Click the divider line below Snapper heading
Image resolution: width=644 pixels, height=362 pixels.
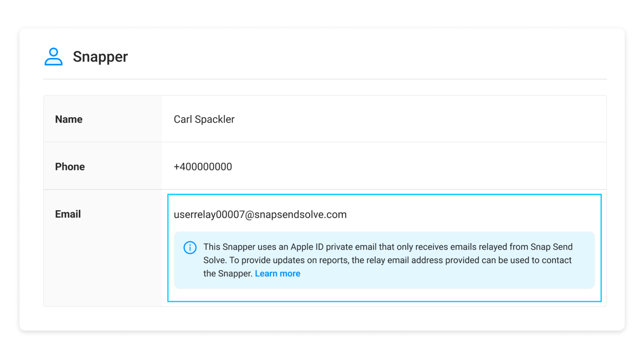click(325, 79)
